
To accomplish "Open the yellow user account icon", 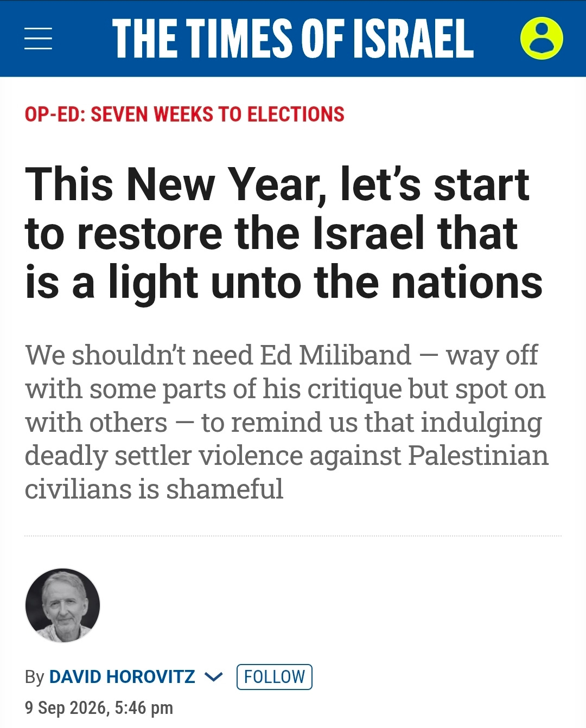I will coord(542,38).
